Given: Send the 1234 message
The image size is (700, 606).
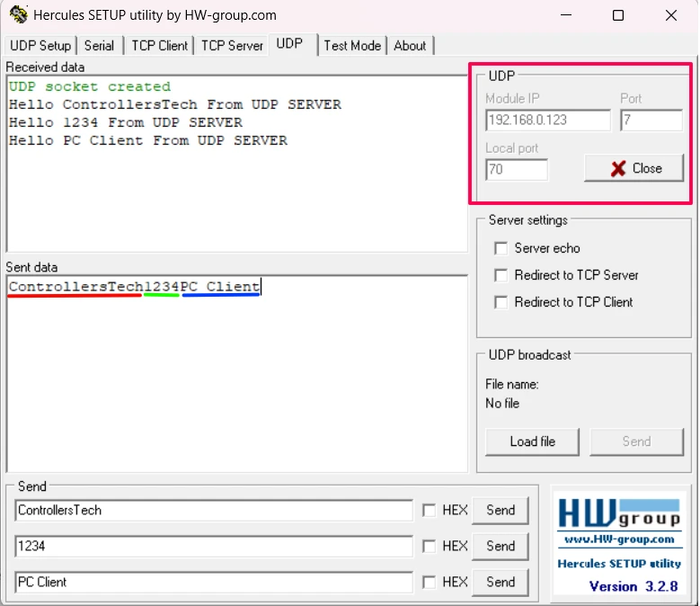Looking at the screenshot, I should 501,546.
